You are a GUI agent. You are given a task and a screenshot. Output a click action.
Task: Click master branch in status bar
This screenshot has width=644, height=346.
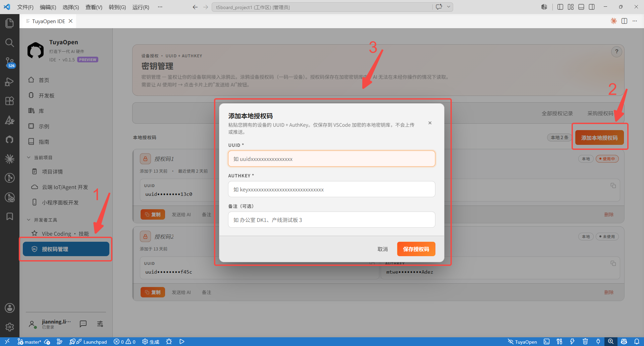(x=29, y=342)
